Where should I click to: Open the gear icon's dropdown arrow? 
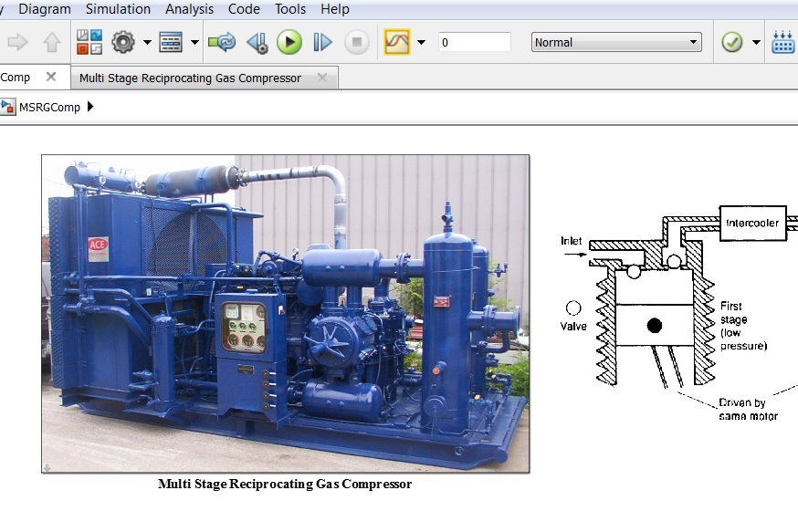(x=145, y=42)
